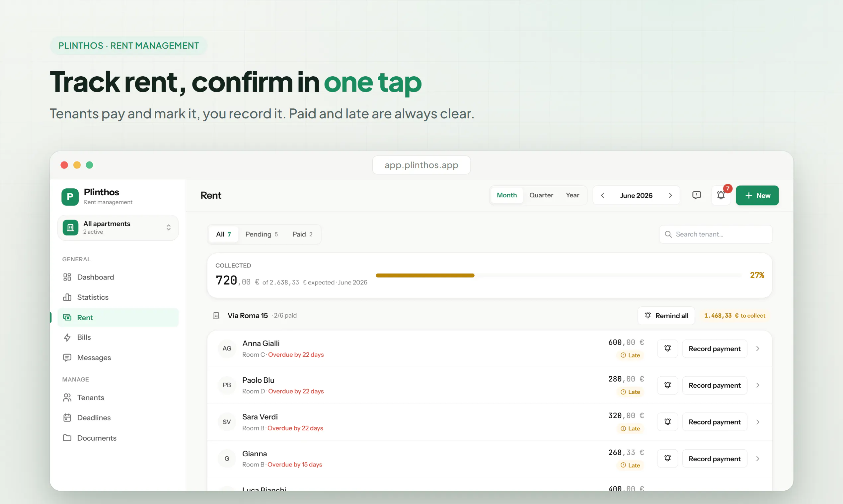
Task: Open the All apartments selector
Action: coord(118,227)
